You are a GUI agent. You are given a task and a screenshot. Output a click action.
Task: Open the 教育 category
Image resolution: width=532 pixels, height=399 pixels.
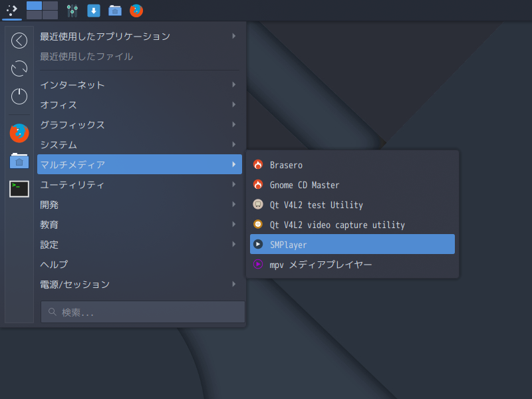click(x=140, y=225)
